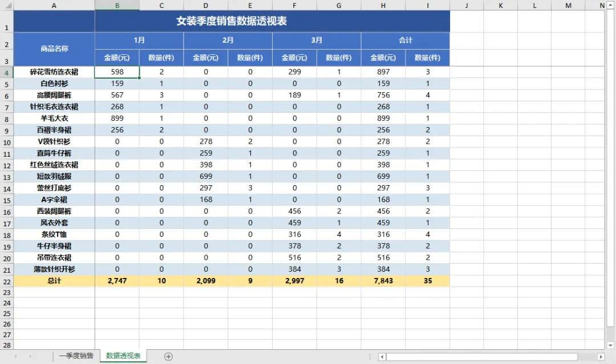The image size is (616, 364).
Task: Select grand total quantity 35
Action: click(428, 281)
